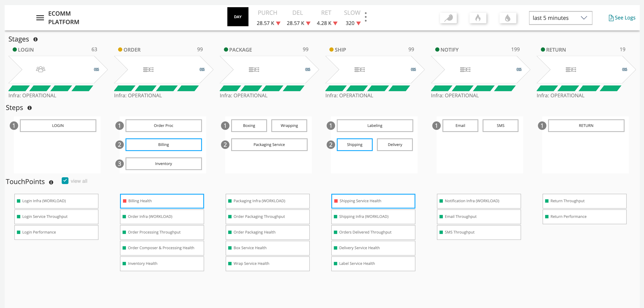The height and width of the screenshot is (308, 644).
Task: Click the fire flame icon
Action: (478, 18)
